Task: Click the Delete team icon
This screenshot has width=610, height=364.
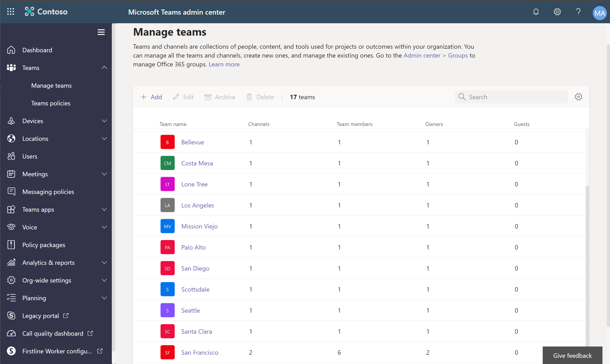Action: coord(250,97)
